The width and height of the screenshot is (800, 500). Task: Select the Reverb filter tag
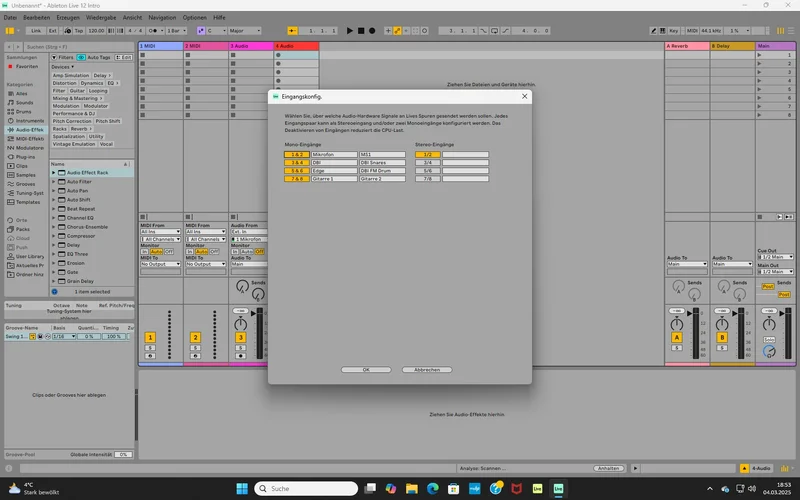point(79,129)
